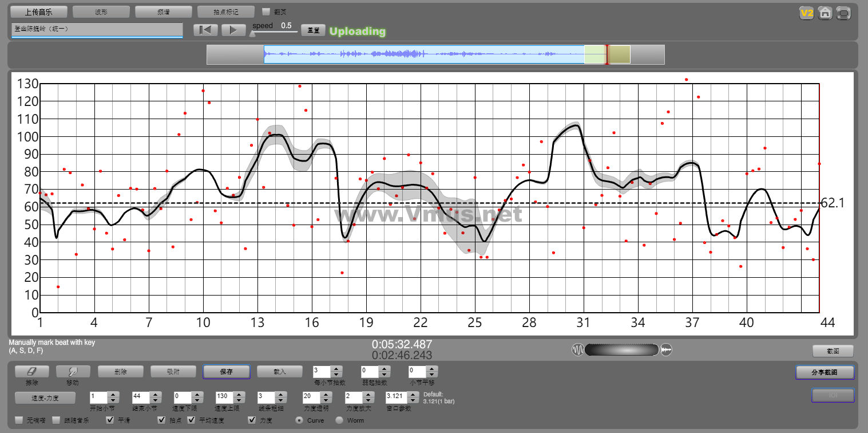Click the 上传音乐 upload button
The height and width of the screenshot is (433, 868).
[39, 11]
